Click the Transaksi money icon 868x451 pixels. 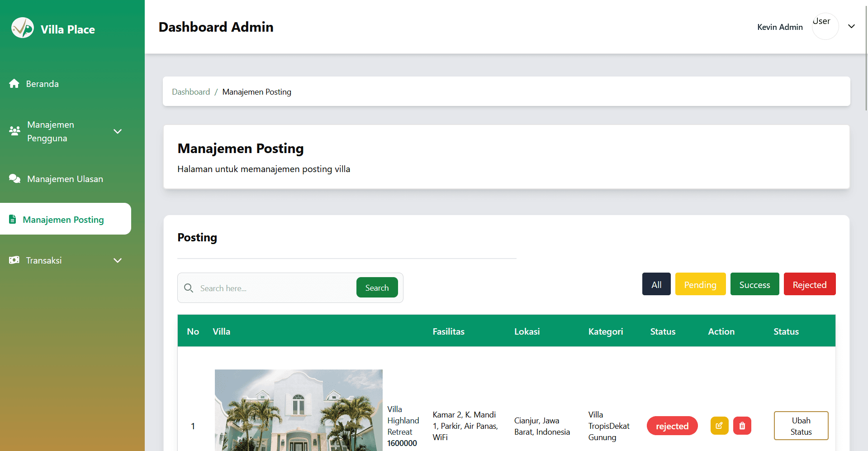(14, 260)
